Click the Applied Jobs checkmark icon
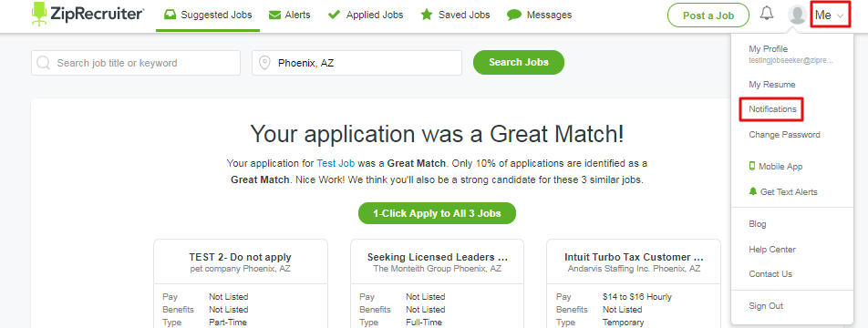 [x=334, y=15]
